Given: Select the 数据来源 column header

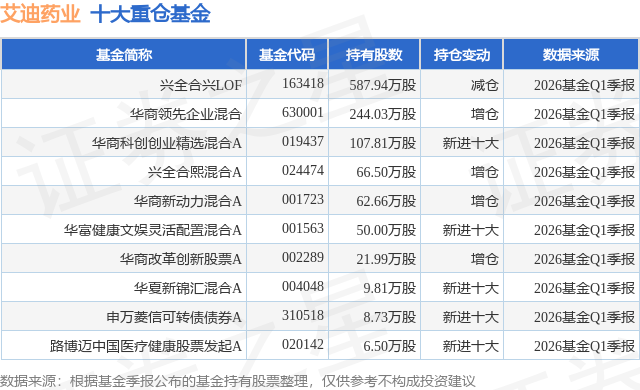Looking at the screenshot, I should tap(571, 55).
